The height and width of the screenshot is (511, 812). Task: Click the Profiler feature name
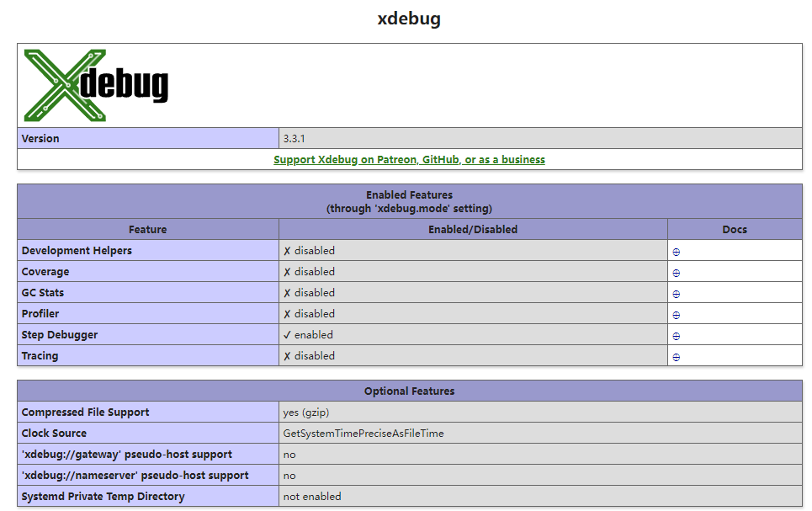click(40, 313)
